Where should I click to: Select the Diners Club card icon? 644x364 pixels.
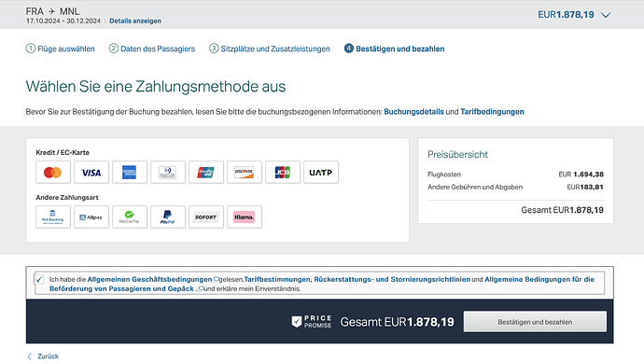pos(168,172)
